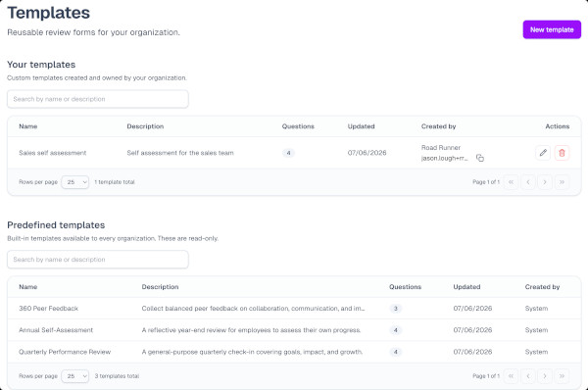Select 'Page 1 of 1' in Predefined templates
This screenshot has width=588, height=390.
[486, 375]
